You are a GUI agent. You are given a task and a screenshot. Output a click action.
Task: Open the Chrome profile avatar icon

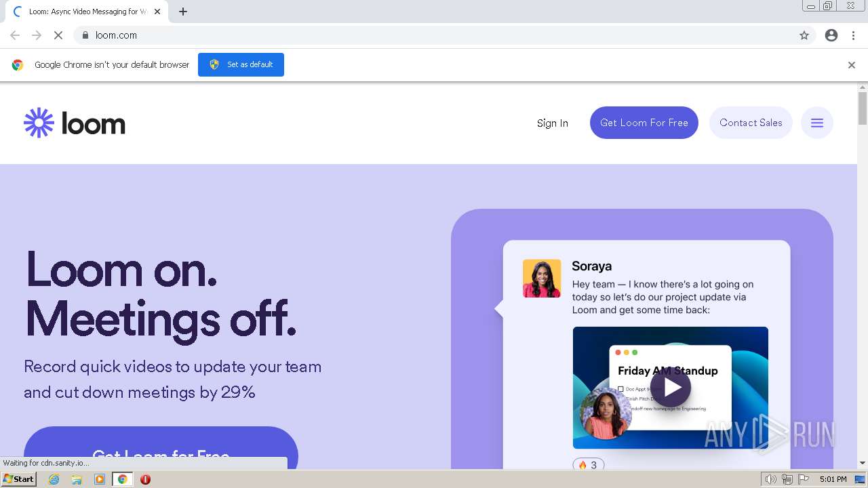point(831,35)
